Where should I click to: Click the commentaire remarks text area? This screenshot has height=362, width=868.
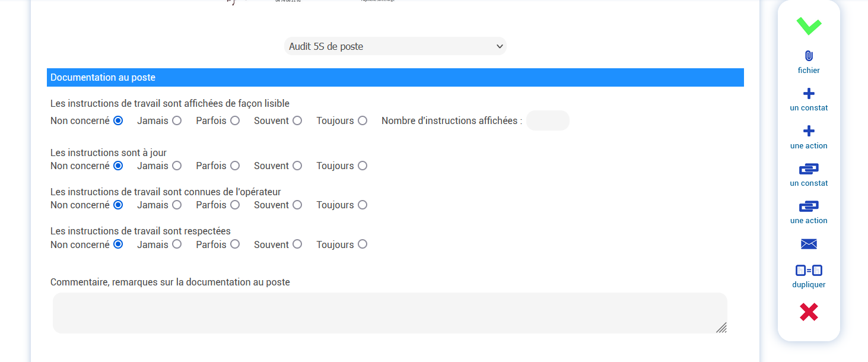389,312
